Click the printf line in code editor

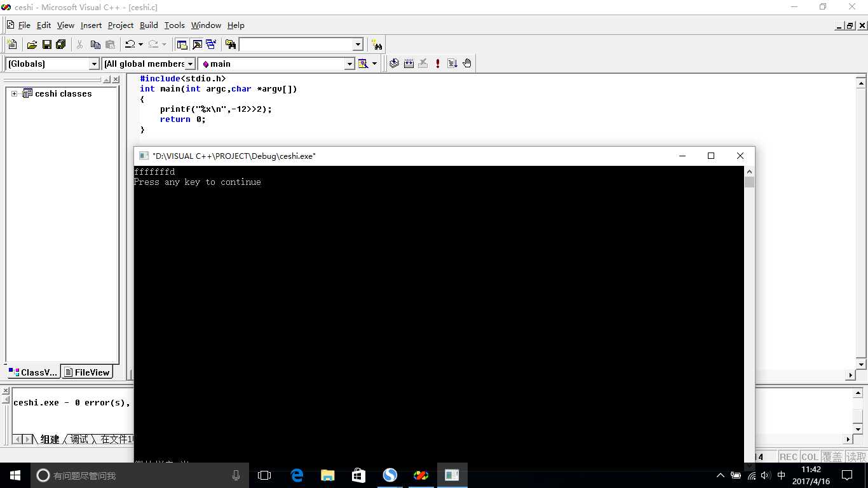[x=216, y=109]
